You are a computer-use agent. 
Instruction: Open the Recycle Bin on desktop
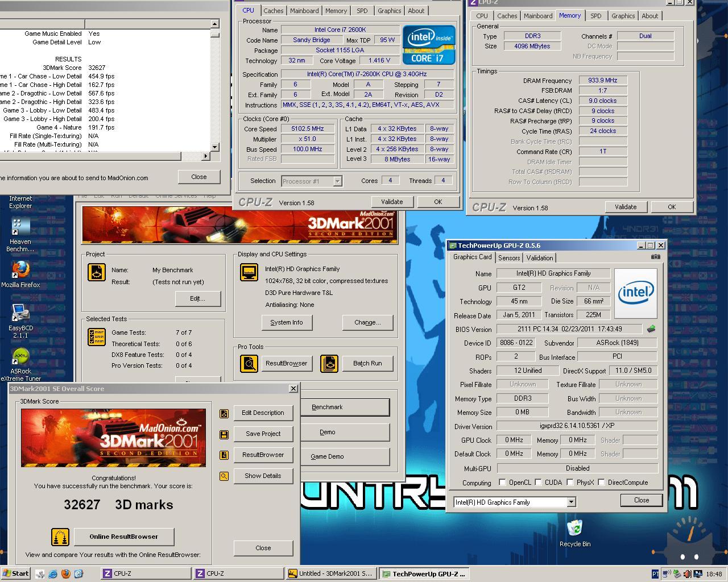pyautogui.click(x=574, y=533)
